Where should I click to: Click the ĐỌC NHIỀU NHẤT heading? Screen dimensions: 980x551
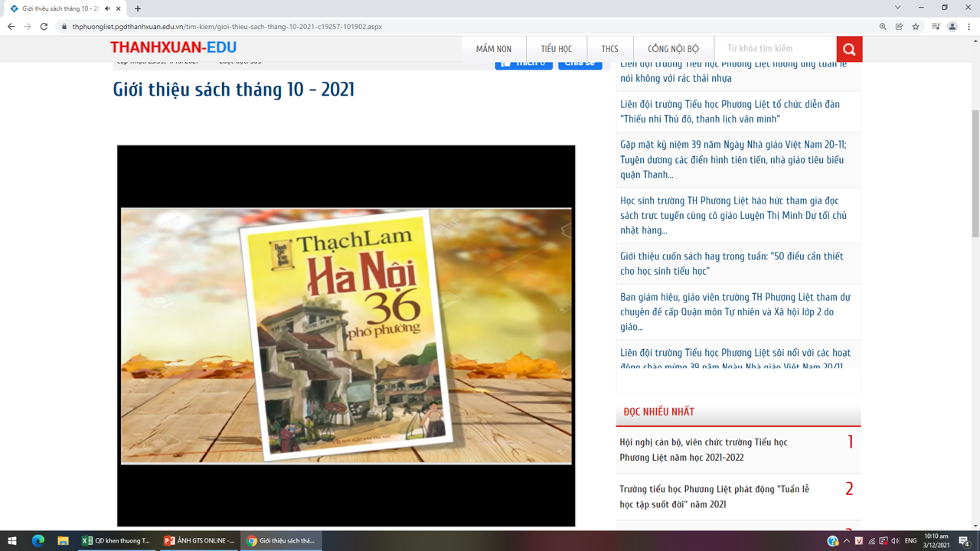658,412
